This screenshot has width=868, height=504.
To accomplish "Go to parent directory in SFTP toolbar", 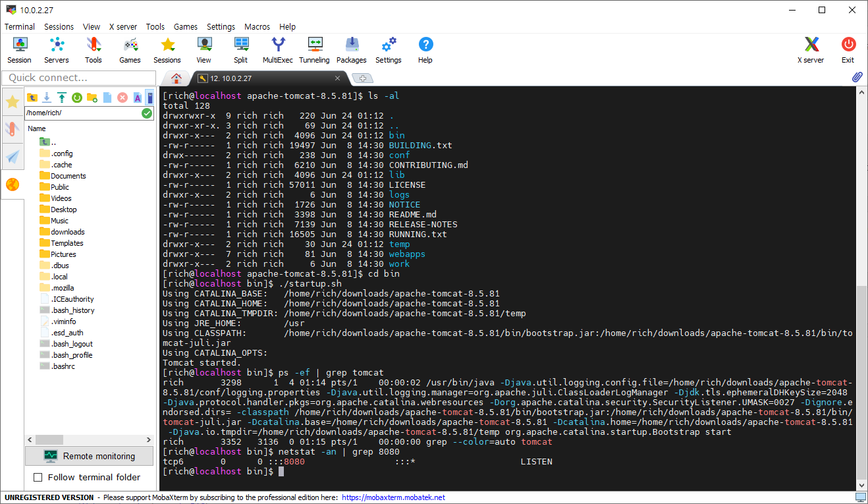I will (32, 98).
